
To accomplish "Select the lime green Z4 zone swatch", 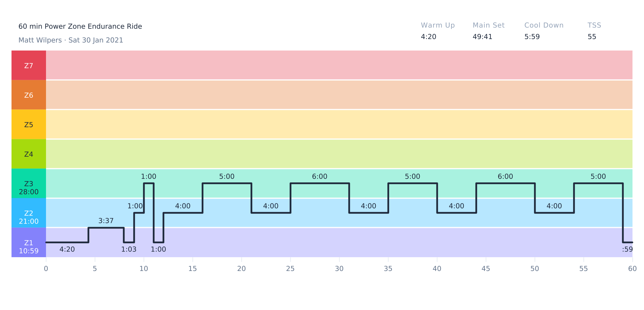I will point(28,154).
